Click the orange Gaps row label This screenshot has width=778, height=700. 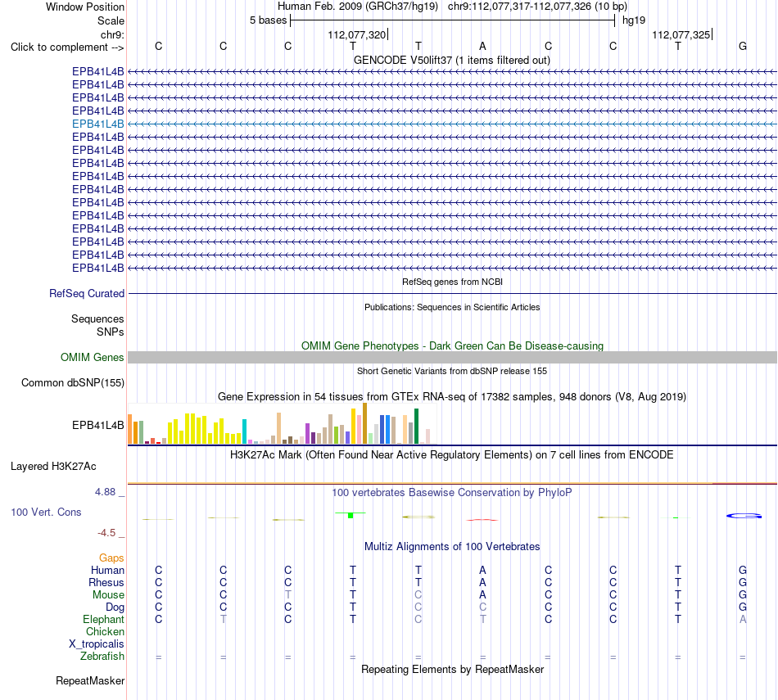[111, 558]
